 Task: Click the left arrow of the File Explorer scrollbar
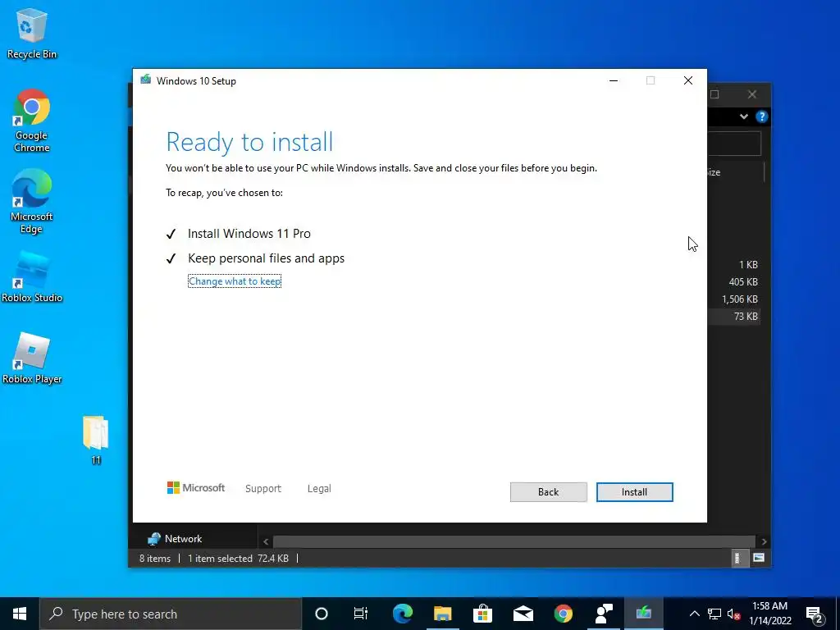tap(266, 541)
